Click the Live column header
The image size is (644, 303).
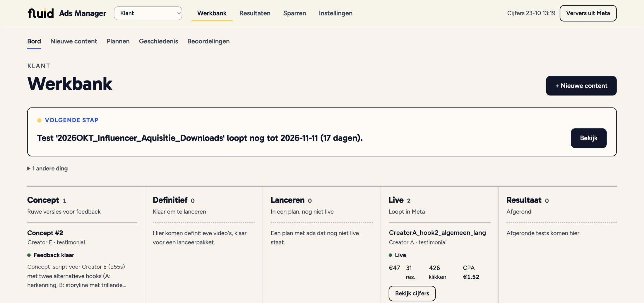396,200
